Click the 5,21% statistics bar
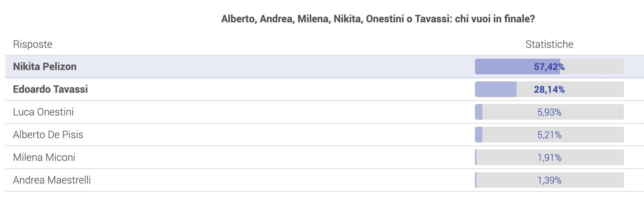The image size is (644, 198). (549, 135)
